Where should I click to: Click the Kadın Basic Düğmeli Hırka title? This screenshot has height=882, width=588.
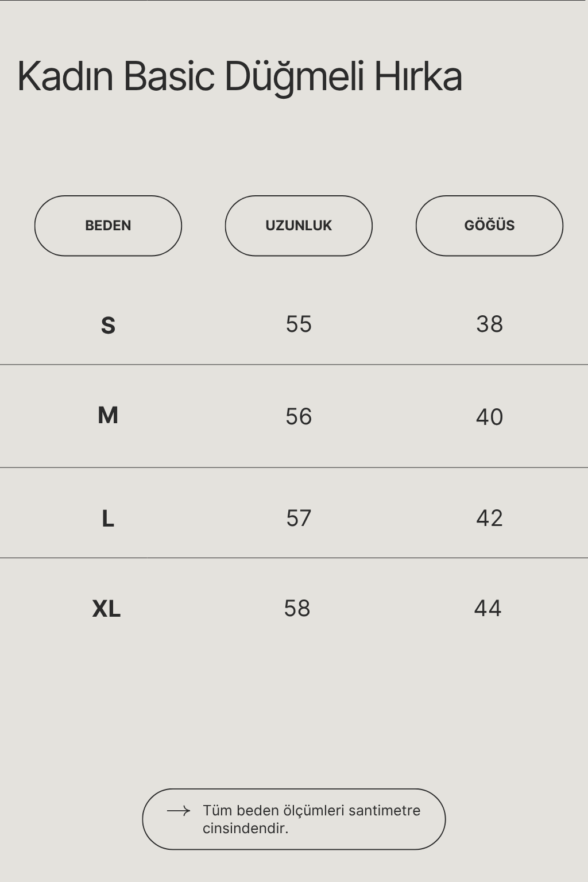[240, 77]
